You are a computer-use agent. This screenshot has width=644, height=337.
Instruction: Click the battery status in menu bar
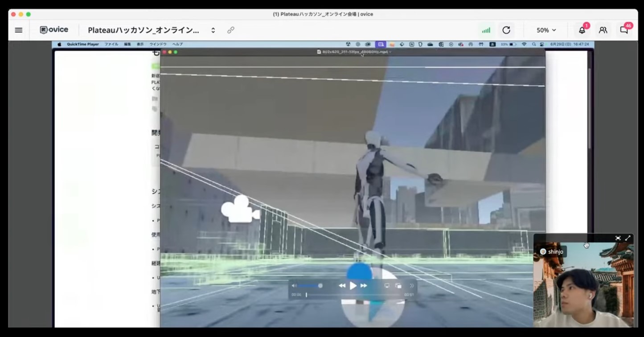(509, 44)
